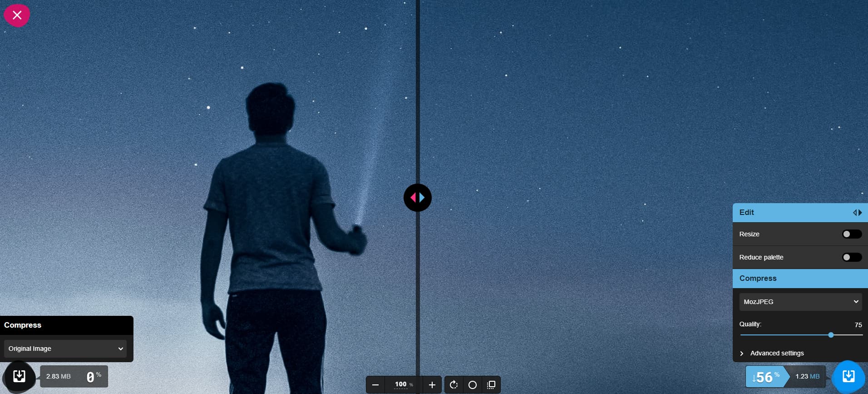Screen dimensions: 868x394
Task: Click the zoom out minus button
Action: 375,385
